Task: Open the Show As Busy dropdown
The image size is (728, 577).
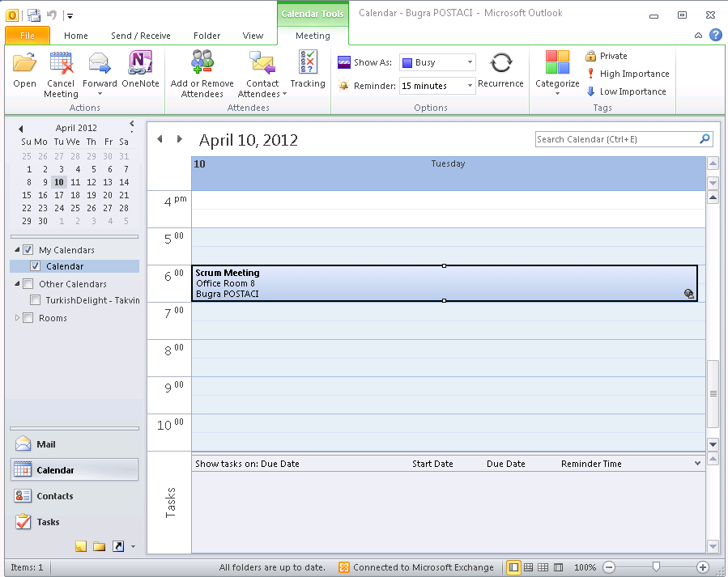Action: [x=470, y=62]
